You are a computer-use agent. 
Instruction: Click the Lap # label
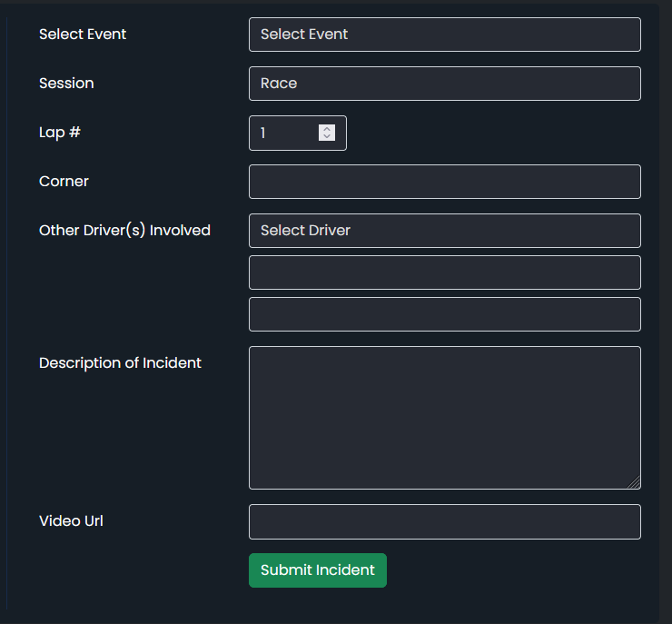(60, 133)
